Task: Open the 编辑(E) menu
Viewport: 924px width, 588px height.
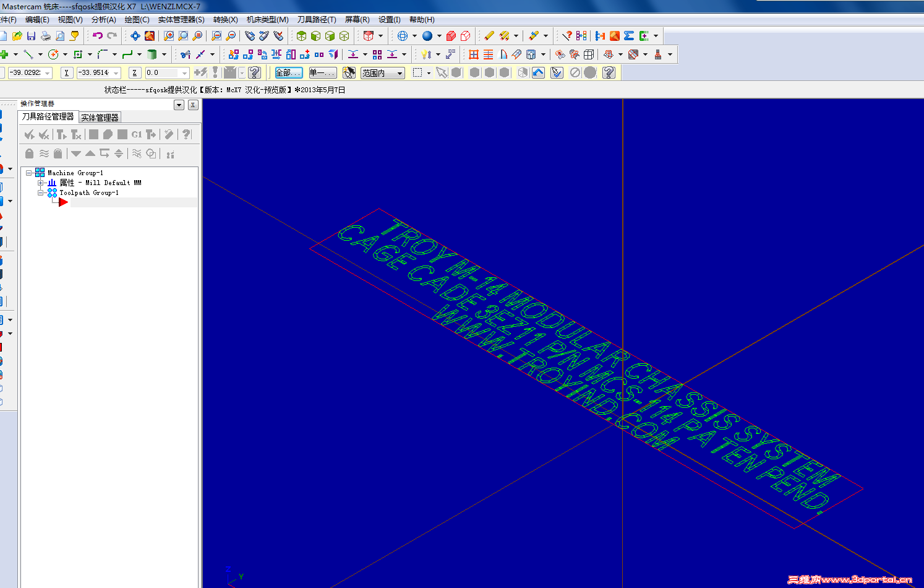Action: (37, 20)
